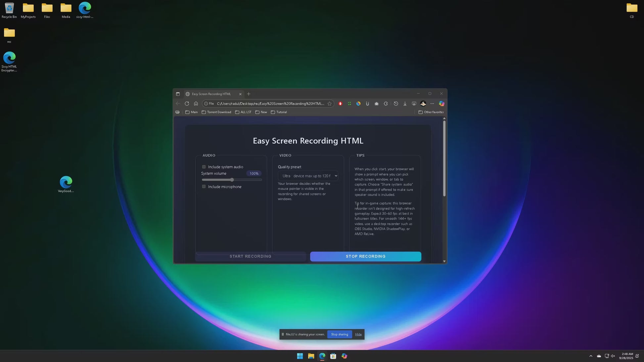Click Stop sharing in the sharing bar
Screen dimensions: 644x362
339,334
